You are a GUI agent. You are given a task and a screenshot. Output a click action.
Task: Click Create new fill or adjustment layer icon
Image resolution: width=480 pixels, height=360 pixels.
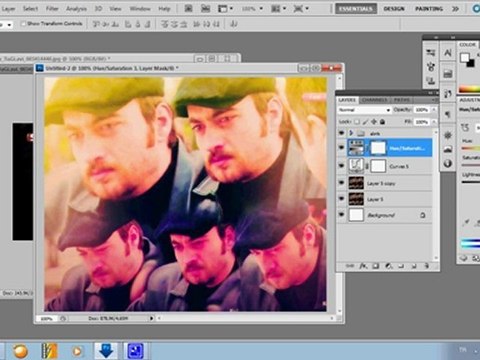(388, 266)
